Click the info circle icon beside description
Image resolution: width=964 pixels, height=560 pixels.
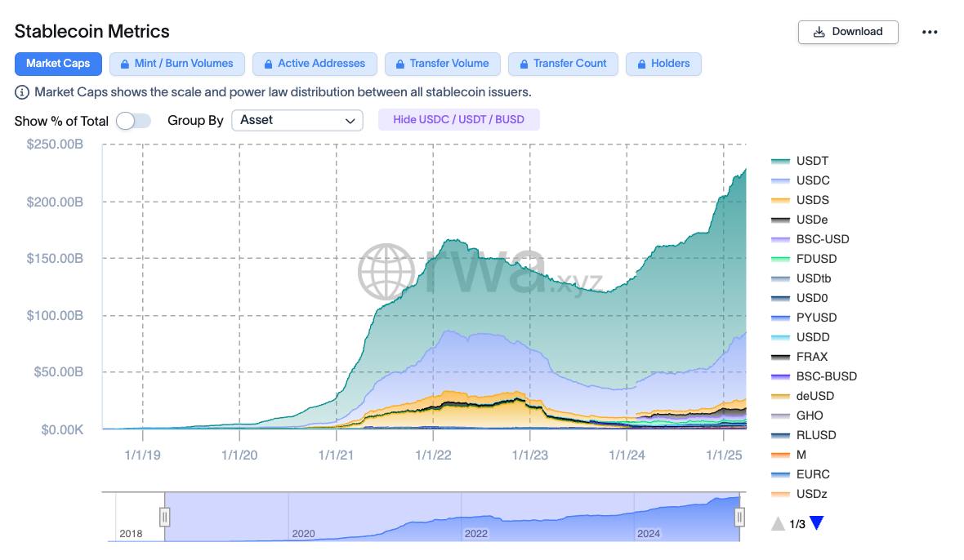pos(21,93)
